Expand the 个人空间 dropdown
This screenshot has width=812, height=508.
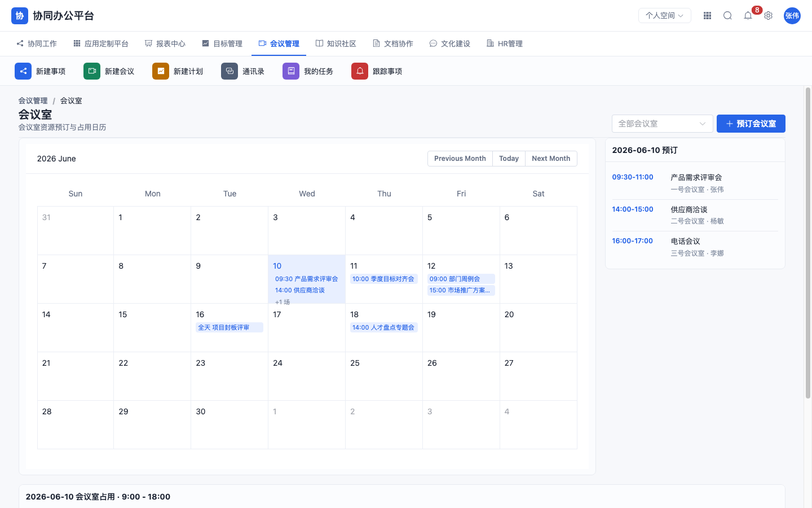pyautogui.click(x=665, y=16)
